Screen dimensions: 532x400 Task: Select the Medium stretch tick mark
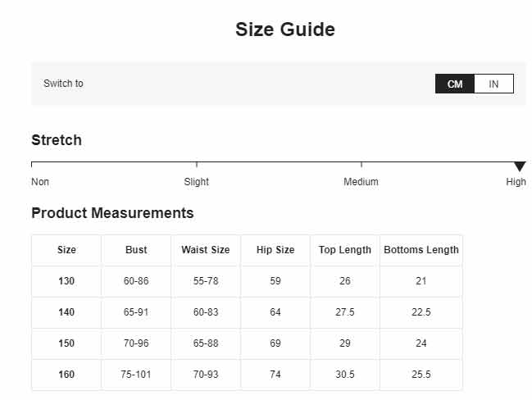(x=361, y=165)
